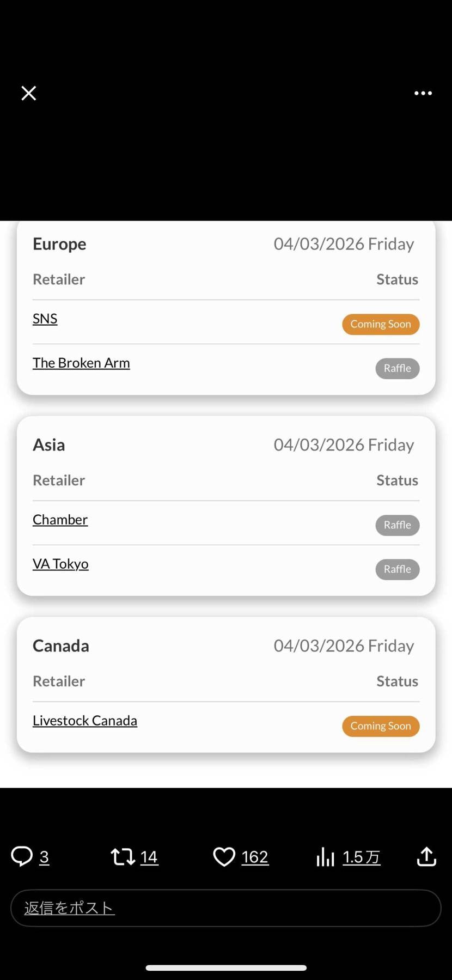The height and width of the screenshot is (980, 452).
Task: Click Chamber Raffle status badge
Action: coord(398,525)
